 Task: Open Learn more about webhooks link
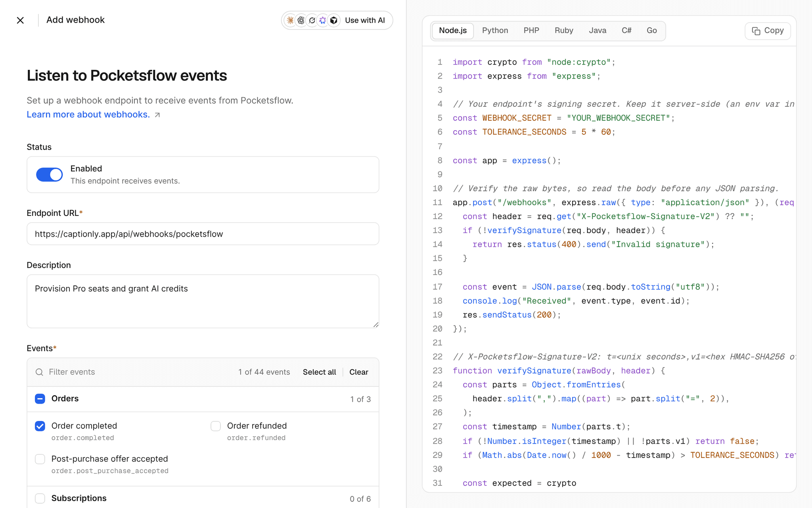point(88,114)
